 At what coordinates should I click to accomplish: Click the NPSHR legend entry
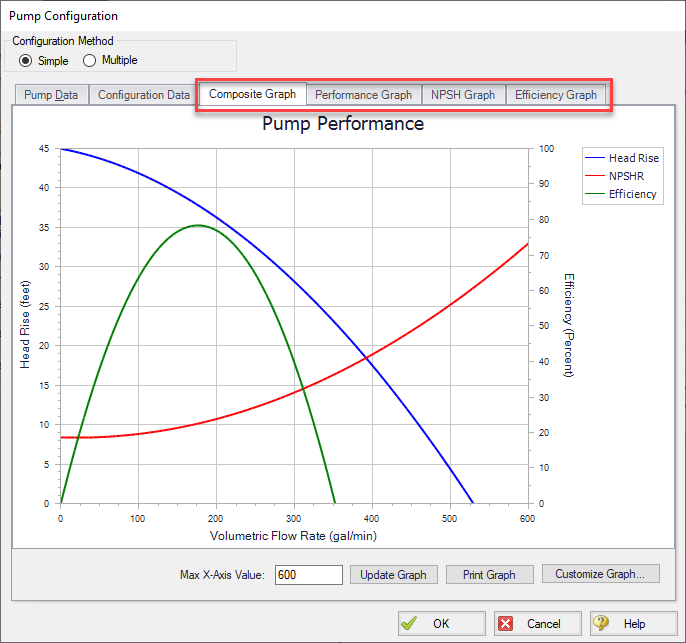626,176
